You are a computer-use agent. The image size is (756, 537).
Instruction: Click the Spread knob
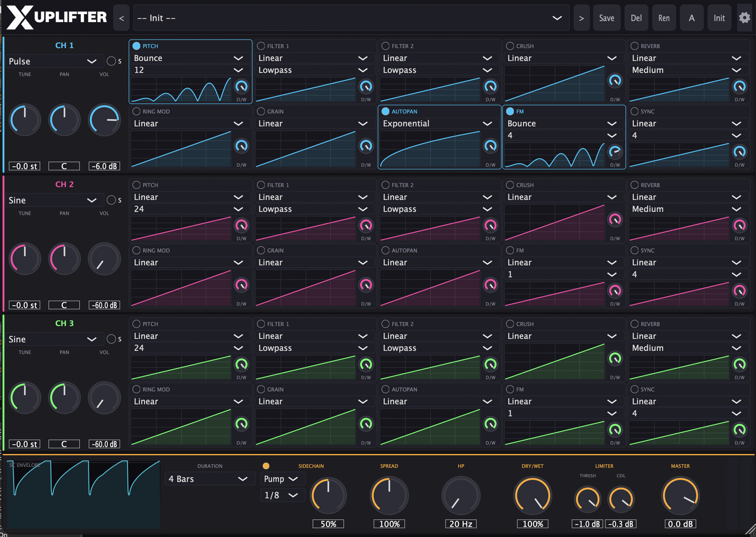point(389,496)
